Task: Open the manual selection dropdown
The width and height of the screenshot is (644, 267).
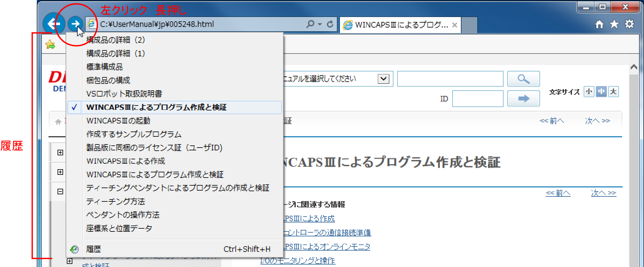Action: pyautogui.click(x=383, y=79)
